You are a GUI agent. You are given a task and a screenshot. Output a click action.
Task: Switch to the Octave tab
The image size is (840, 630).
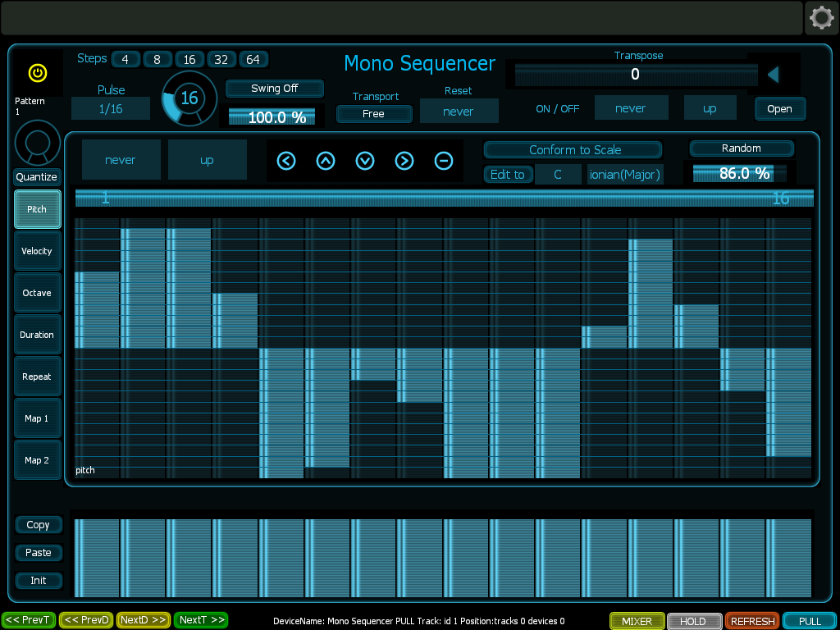(37, 292)
